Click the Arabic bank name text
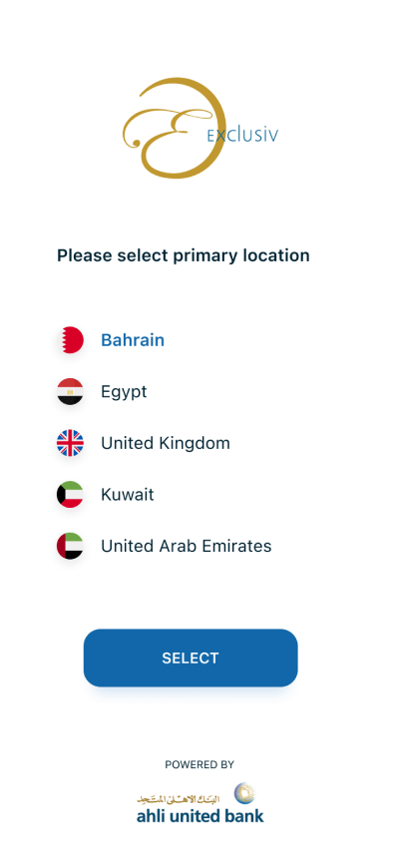The height and width of the screenshot is (868, 399). [179, 799]
